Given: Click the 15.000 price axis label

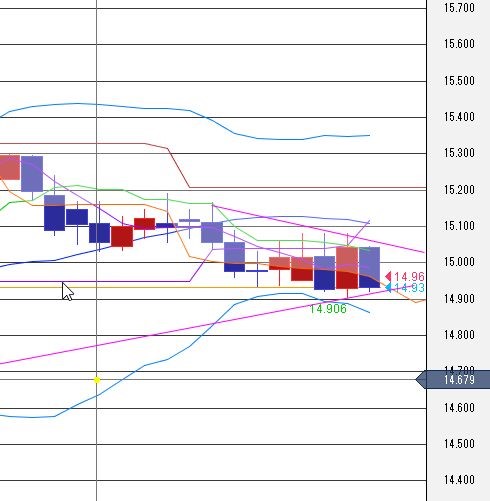Looking at the screenshot, I should point(459,262).
